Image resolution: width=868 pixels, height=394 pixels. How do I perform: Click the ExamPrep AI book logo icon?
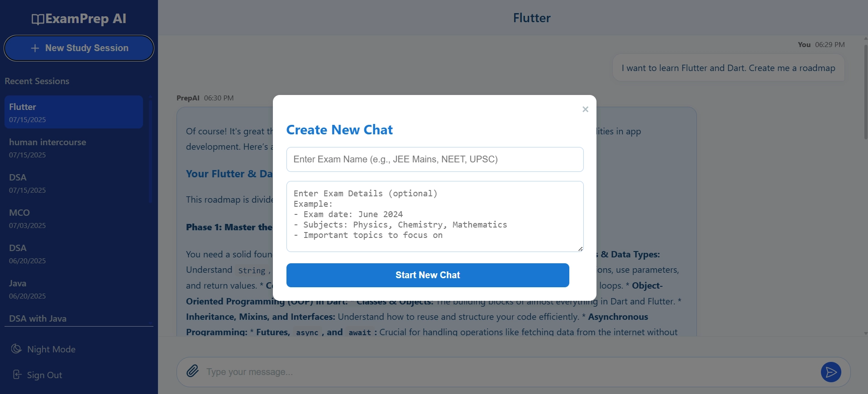pos(38,19)
